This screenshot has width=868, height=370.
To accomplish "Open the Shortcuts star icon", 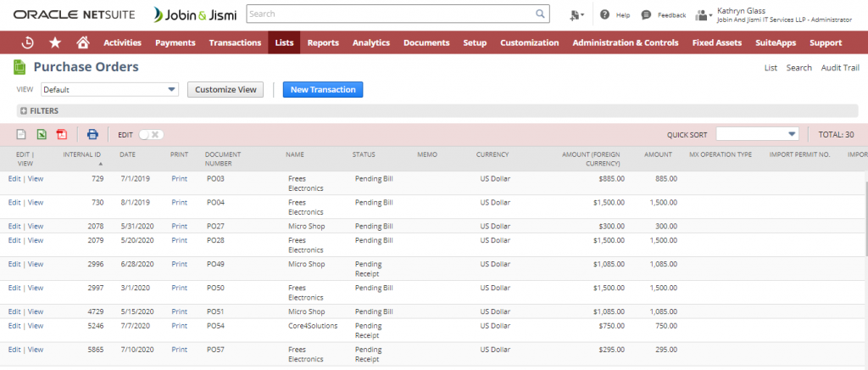I will 55,42.
